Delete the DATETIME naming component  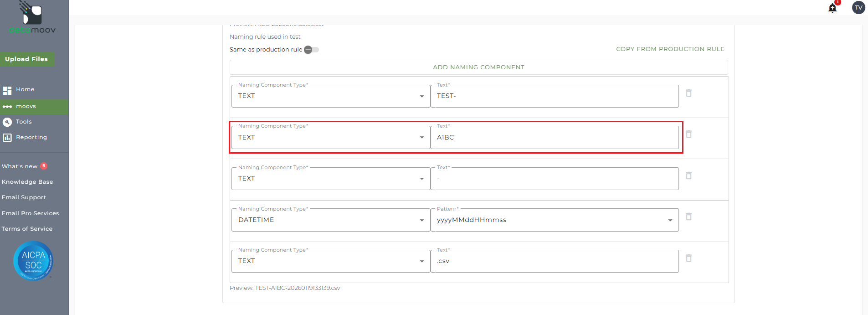pyautogui.click(x=689, y=217)
